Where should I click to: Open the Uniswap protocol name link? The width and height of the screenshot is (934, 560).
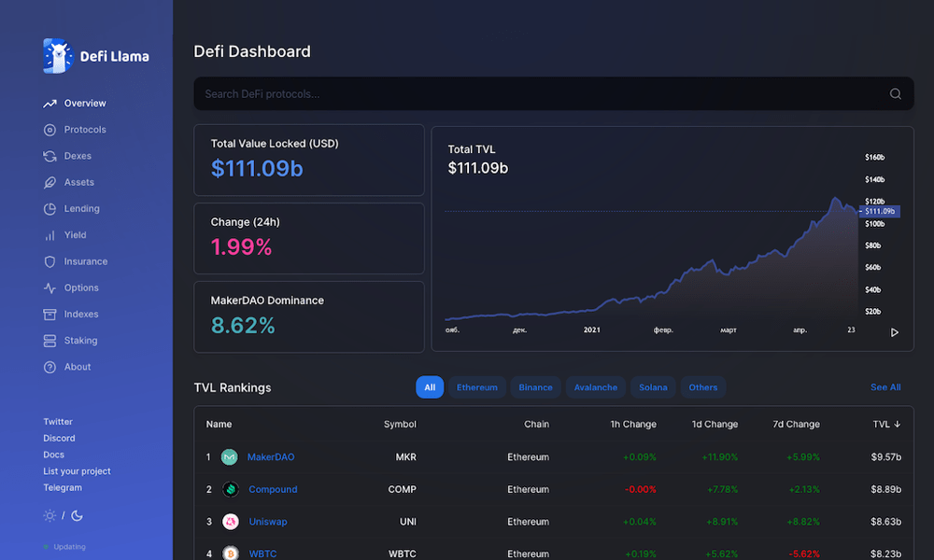click(267, 522)
